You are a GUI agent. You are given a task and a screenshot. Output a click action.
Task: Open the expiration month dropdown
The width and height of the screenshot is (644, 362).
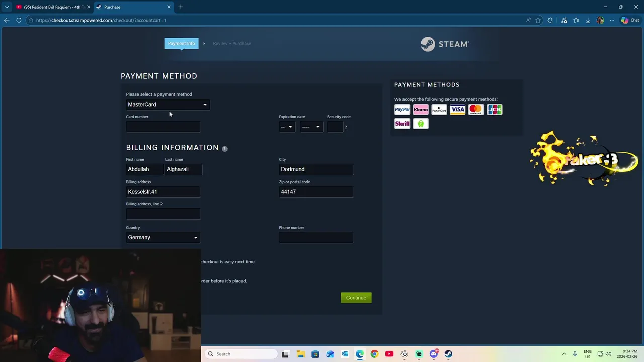click(x=286, y=127)
